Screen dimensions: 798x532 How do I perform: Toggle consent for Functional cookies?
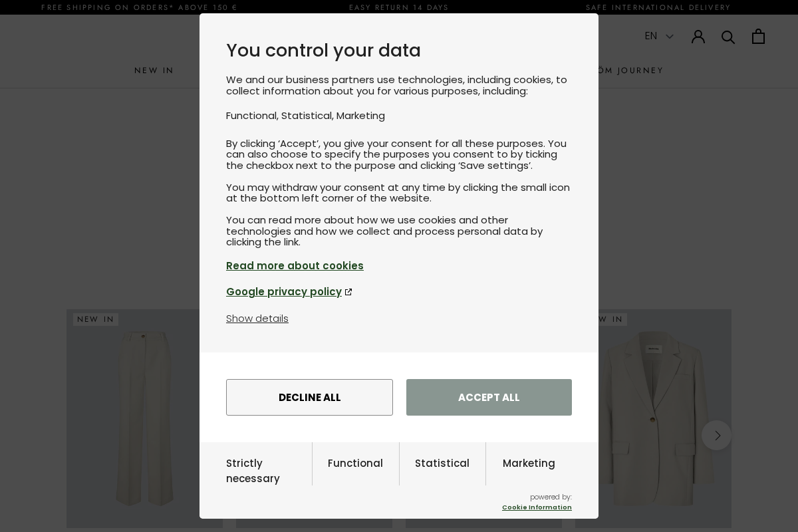[355, 464]
